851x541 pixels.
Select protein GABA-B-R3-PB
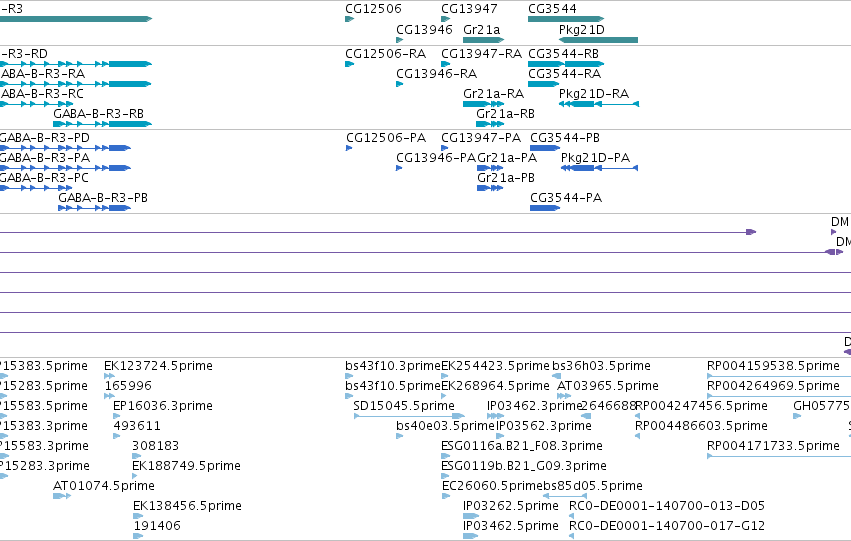tap(103, 198)
